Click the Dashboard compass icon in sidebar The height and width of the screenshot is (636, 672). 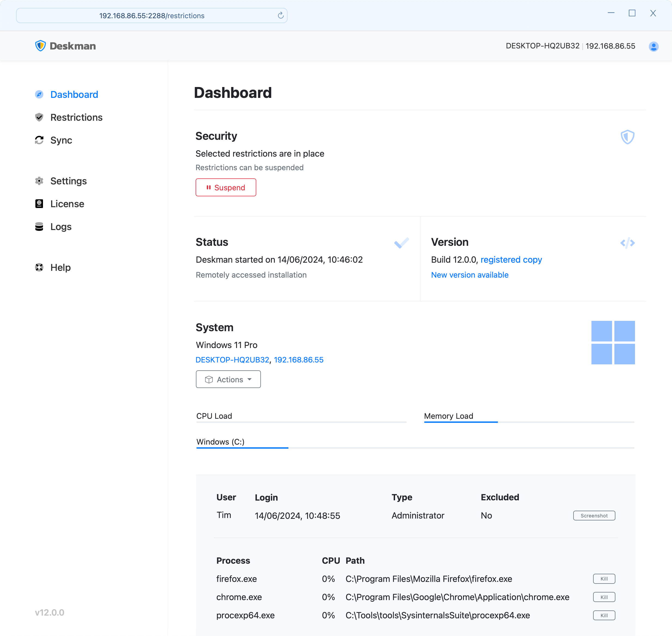tap(39, 94)
